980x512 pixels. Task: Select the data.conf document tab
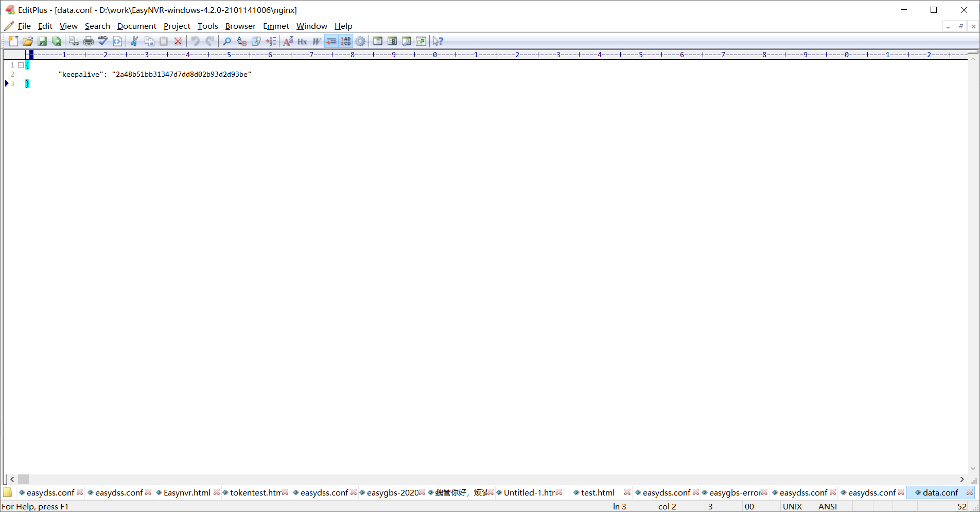pos(940,492)
